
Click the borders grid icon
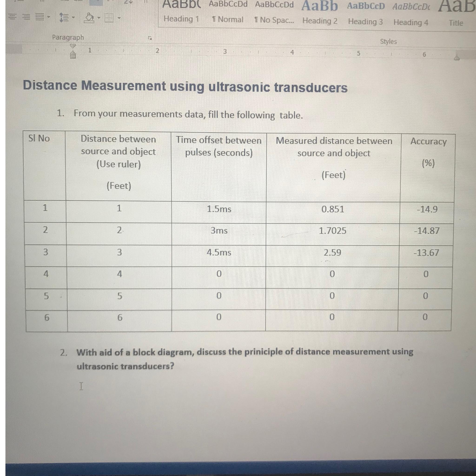tap(109, 18)
